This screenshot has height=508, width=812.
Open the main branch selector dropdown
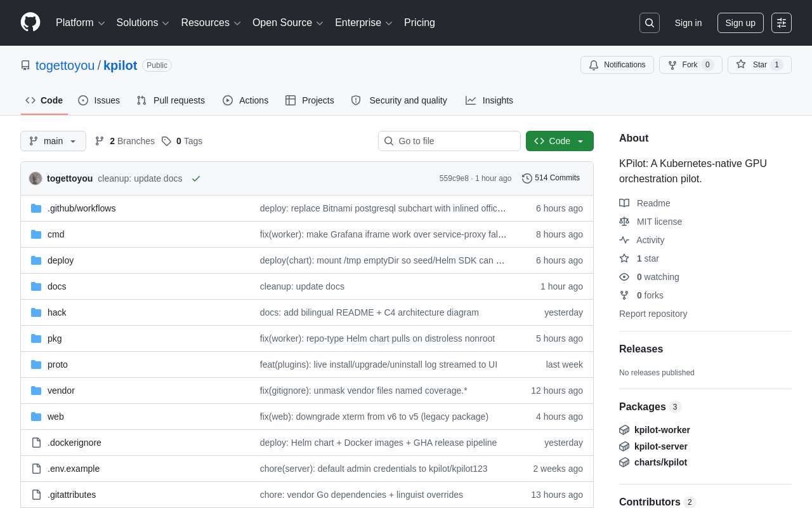(53, 141)
